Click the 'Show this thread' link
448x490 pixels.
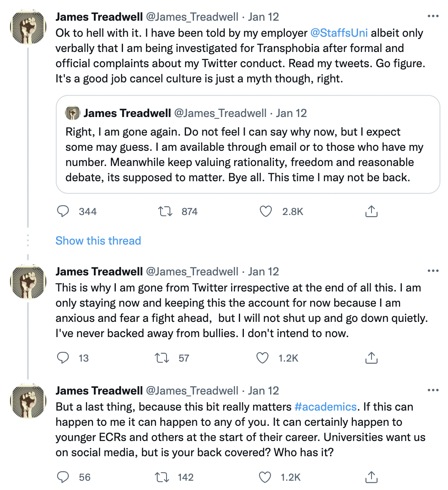(98, 241)
